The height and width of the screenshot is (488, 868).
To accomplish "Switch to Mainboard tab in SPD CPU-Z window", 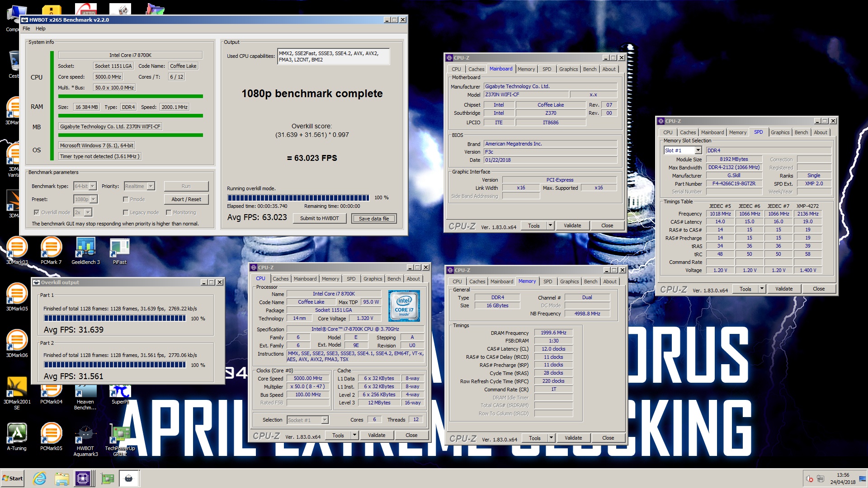I will pos(712,132).
